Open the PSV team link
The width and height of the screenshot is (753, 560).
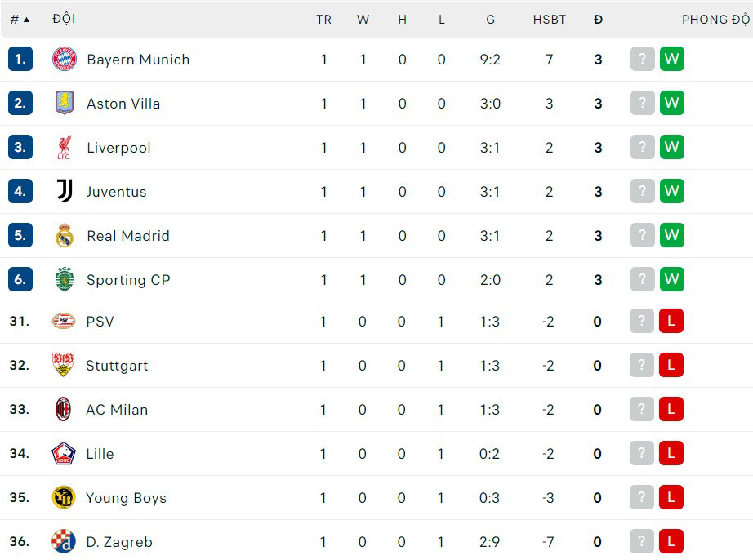coord(100,321)
